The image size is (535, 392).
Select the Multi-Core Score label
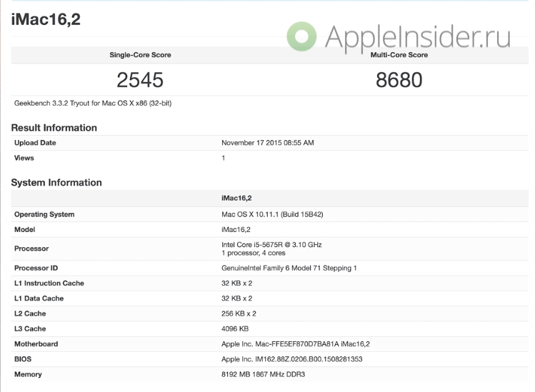[399, 55]
